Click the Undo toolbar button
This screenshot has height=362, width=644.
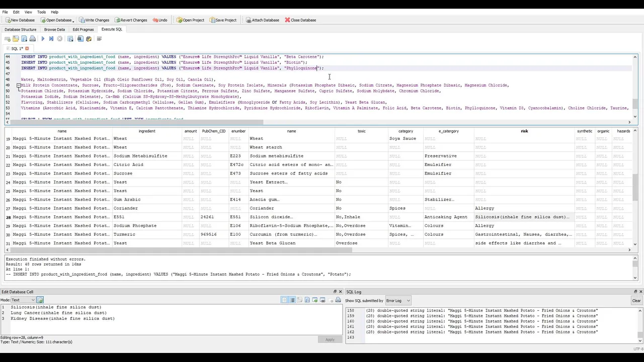(x=159, y=20)
